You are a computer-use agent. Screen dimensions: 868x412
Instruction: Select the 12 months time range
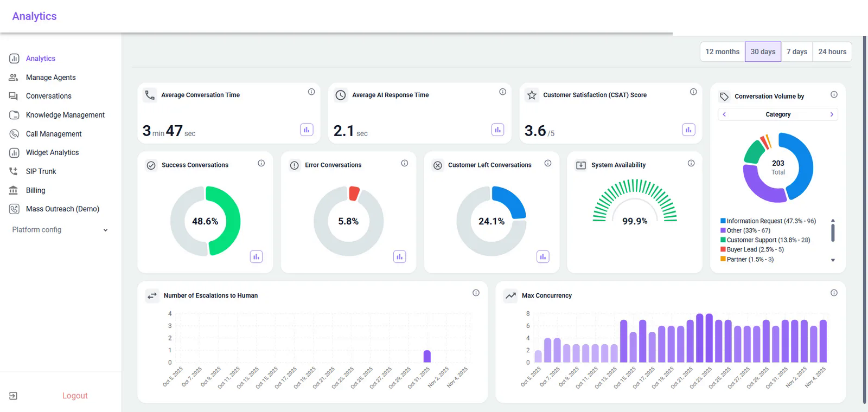coord(723,51)
